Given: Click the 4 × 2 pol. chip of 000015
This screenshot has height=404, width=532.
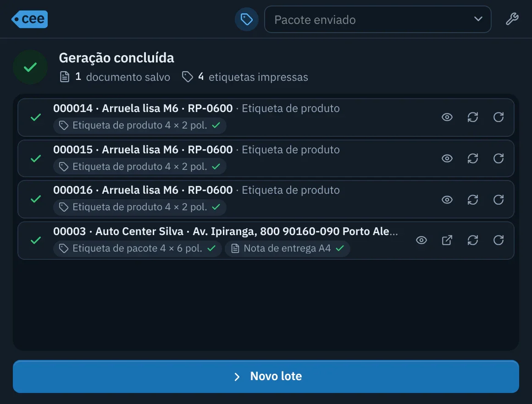Looking at the screenshot, I should click(139, 167).
